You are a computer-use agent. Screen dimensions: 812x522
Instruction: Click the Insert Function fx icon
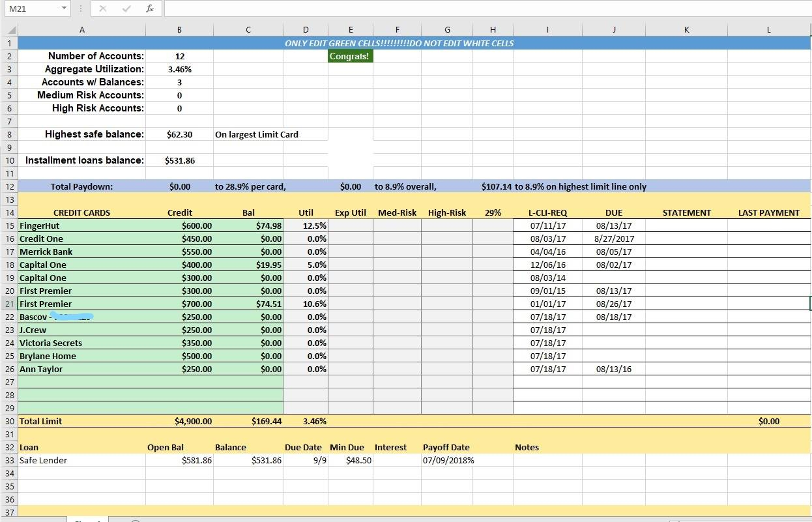click(150, 8)
